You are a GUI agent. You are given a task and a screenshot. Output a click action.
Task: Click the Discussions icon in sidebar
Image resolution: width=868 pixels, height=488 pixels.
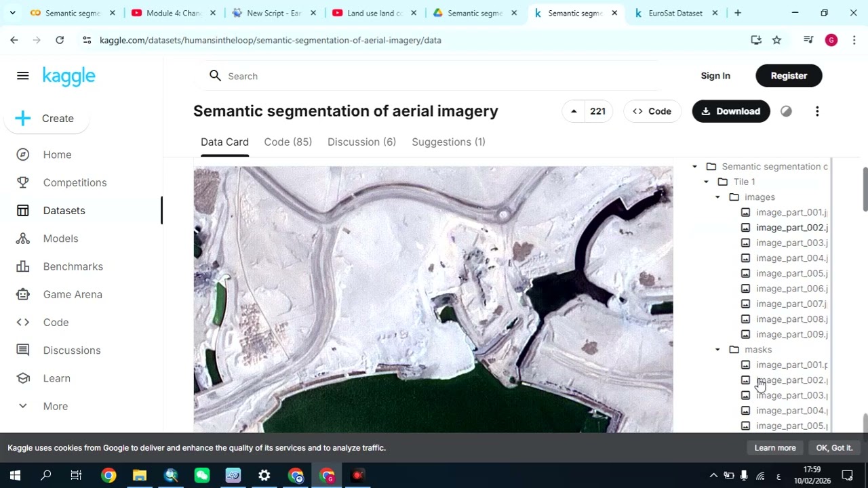pos(23,350)
